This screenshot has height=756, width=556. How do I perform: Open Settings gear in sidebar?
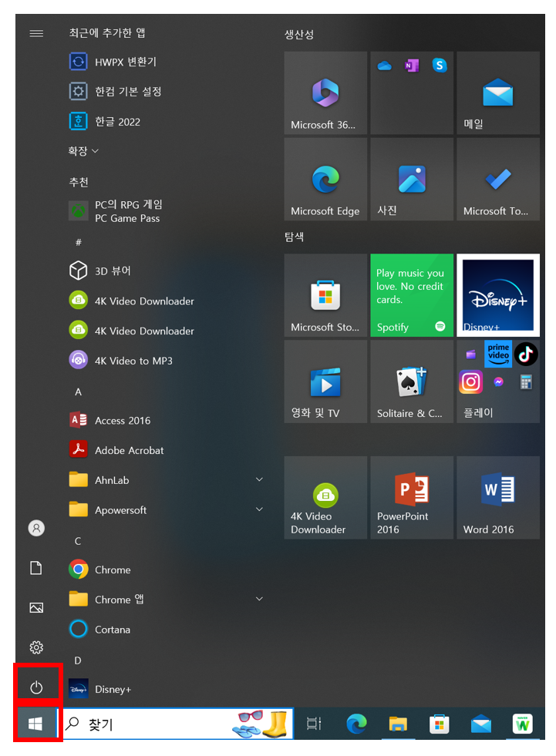tap(36, 647)
